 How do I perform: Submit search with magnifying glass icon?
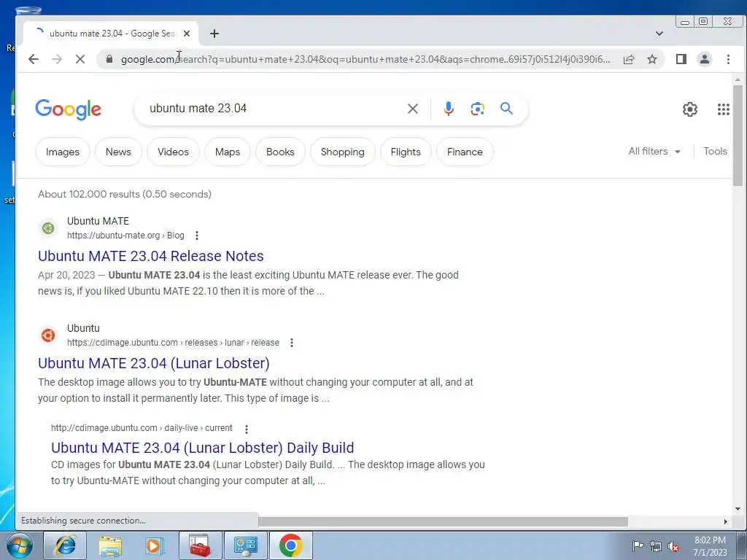506,109
